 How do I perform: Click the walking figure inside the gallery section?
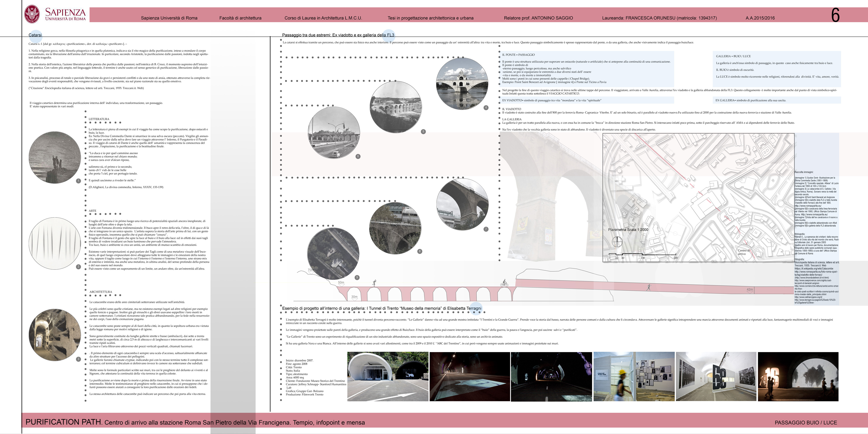[x=649, y=287]
